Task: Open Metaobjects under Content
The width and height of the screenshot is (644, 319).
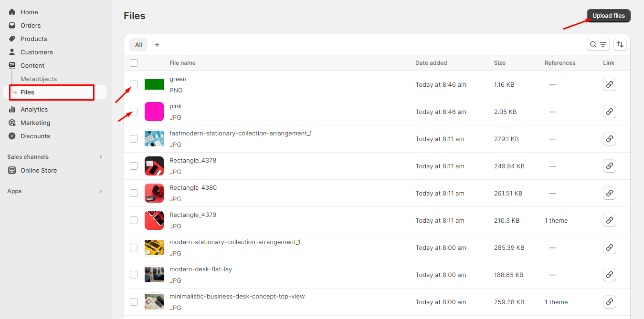Action: pos(39,79)
